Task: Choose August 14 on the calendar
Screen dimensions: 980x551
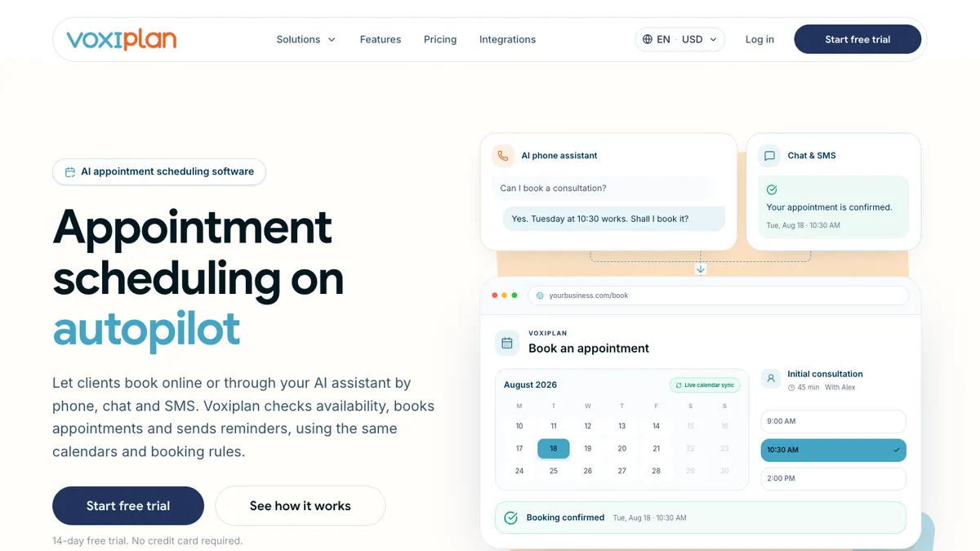Action: click(x=657, y=426)
